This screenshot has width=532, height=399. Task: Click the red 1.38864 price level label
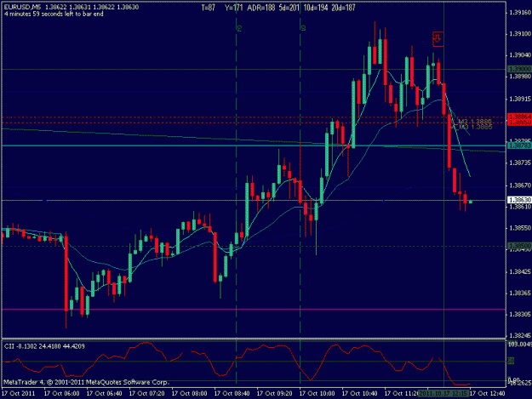click(x=519, y=117)
